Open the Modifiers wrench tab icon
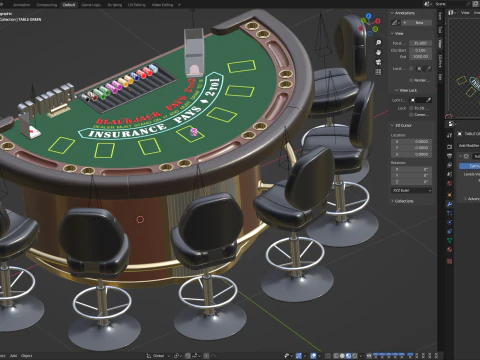480x360 pixels. (449, 204)
